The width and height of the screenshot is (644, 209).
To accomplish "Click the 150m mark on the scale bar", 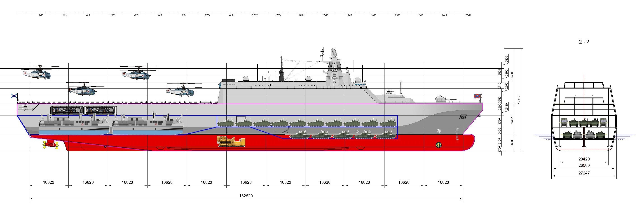I will (373, 15).
